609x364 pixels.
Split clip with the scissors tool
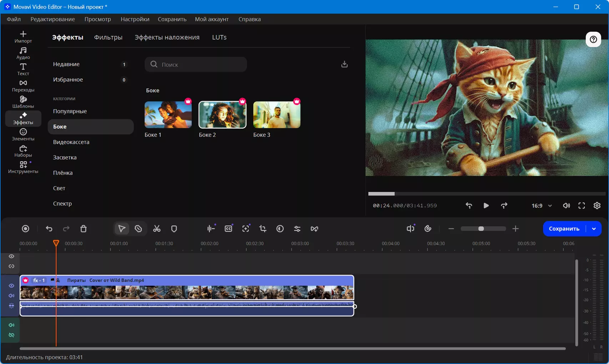point(157,229)
